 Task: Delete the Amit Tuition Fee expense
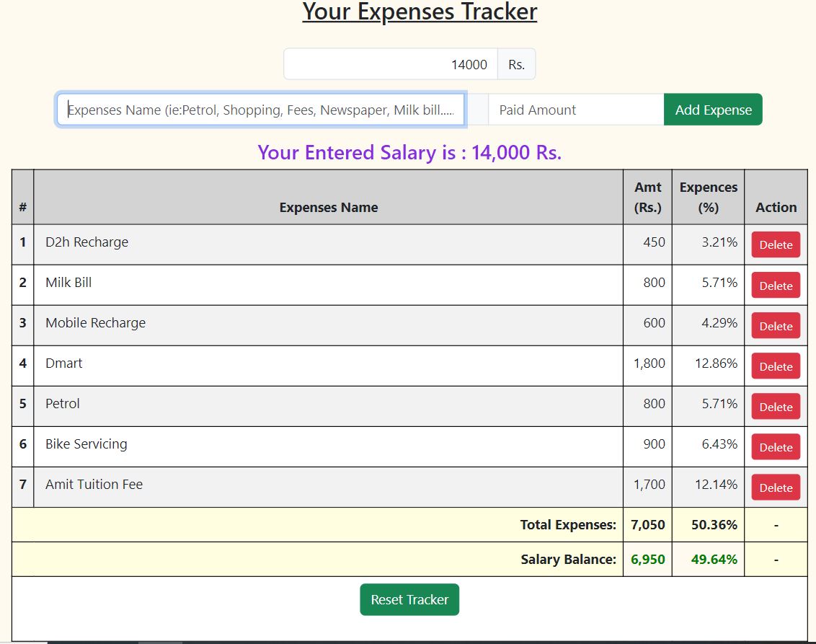click(775, 487)
